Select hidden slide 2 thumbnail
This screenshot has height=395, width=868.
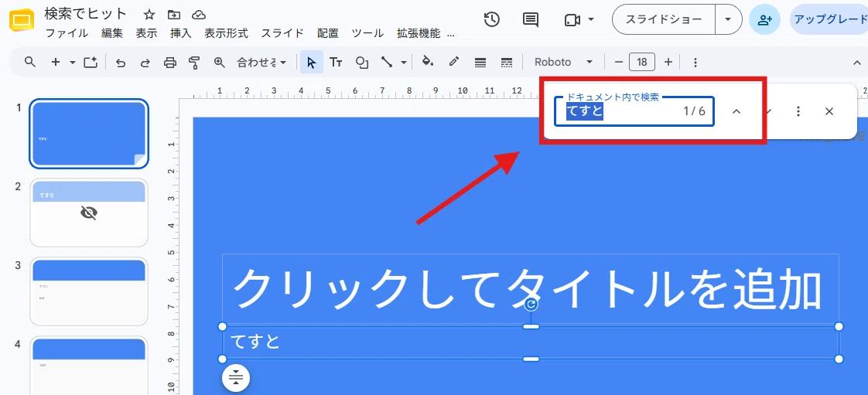point(88,213)
